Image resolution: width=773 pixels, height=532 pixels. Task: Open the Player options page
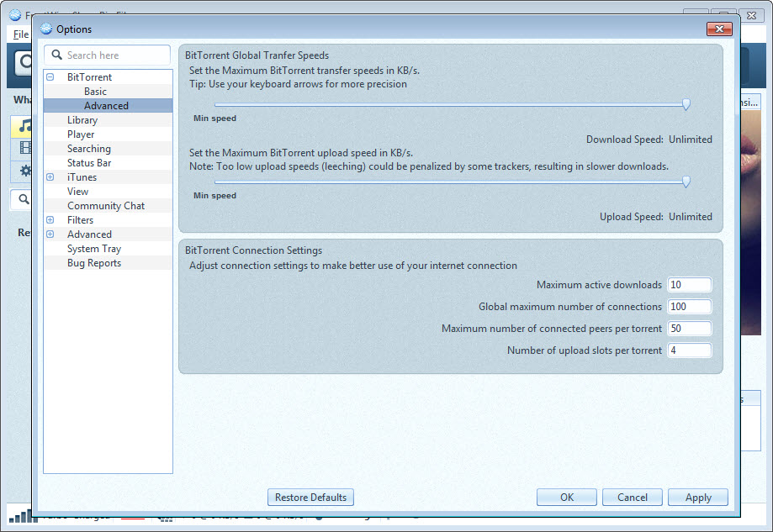pyautogui.click(x=81, y=134)
